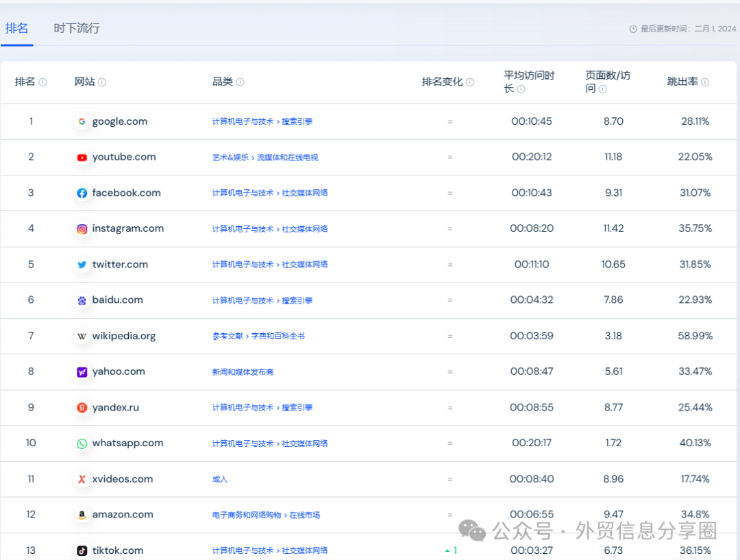This screenshot has width=740, height=560.
Task: Open the amazon.com favicon icon
Action: click(x=82, y=515)
